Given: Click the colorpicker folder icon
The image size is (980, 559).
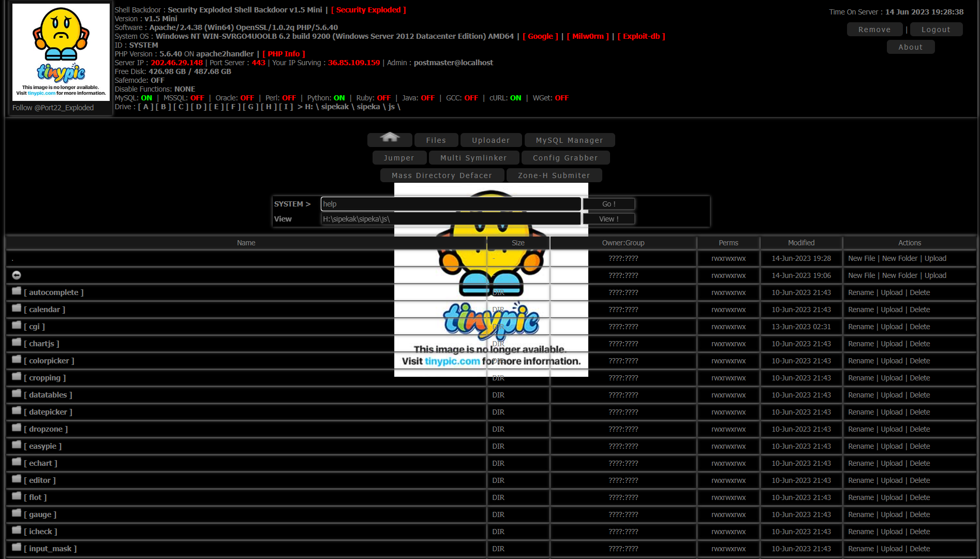Looking at the screenshot, I should [x=17, y=360].
